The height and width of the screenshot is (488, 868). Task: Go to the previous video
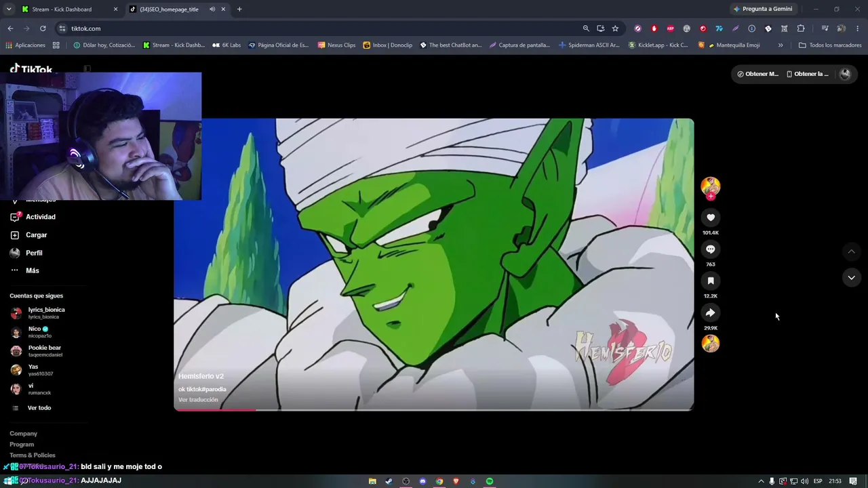(851, 251)
